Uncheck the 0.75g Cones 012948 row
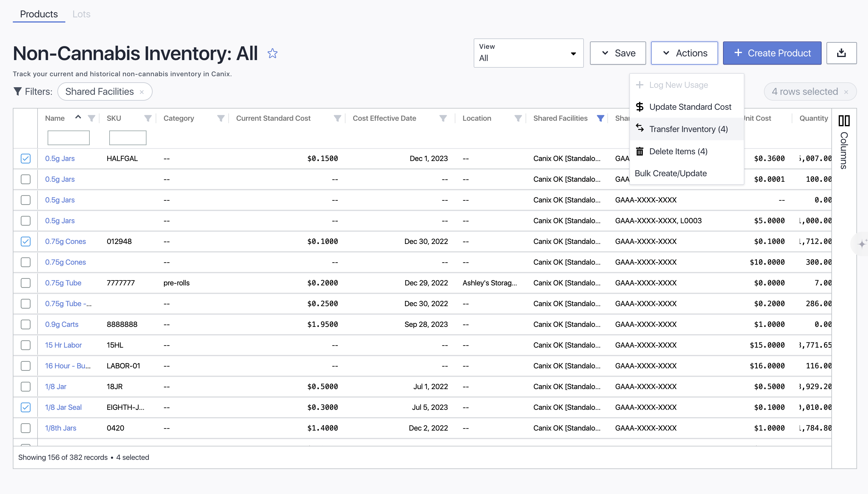 click(x=25, y=241)
